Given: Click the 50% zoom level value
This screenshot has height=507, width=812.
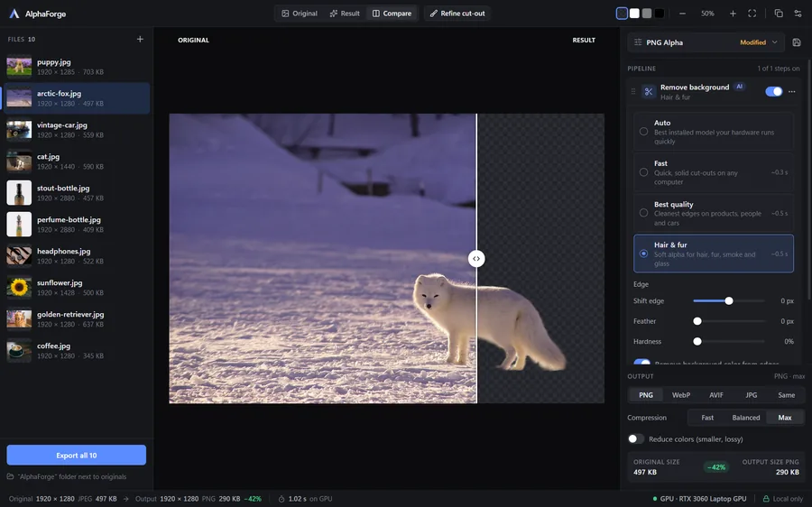Looking at the screenshot, I should [x=707, y=14].
